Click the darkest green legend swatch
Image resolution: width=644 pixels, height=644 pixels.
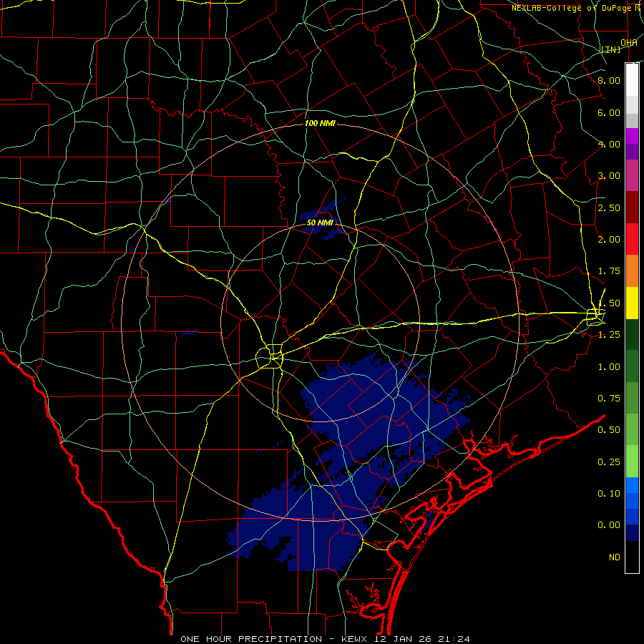(632, 335)
